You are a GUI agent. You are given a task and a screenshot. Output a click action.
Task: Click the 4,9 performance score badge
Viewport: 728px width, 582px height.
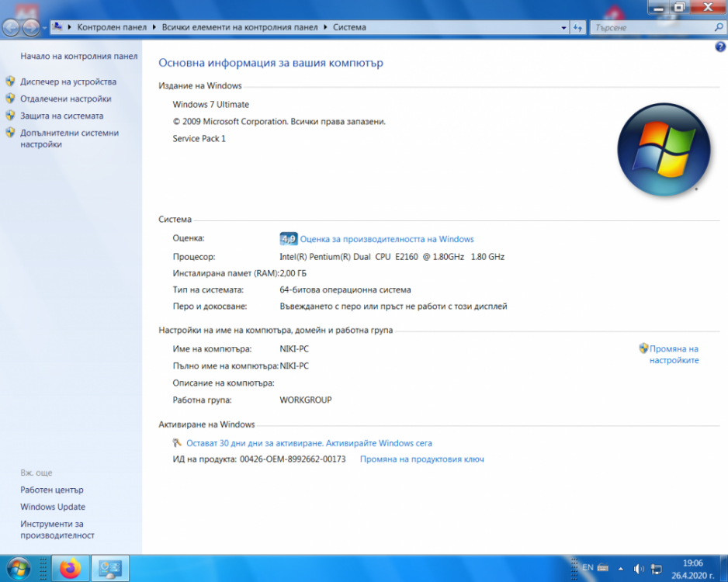tap(288, 239)
